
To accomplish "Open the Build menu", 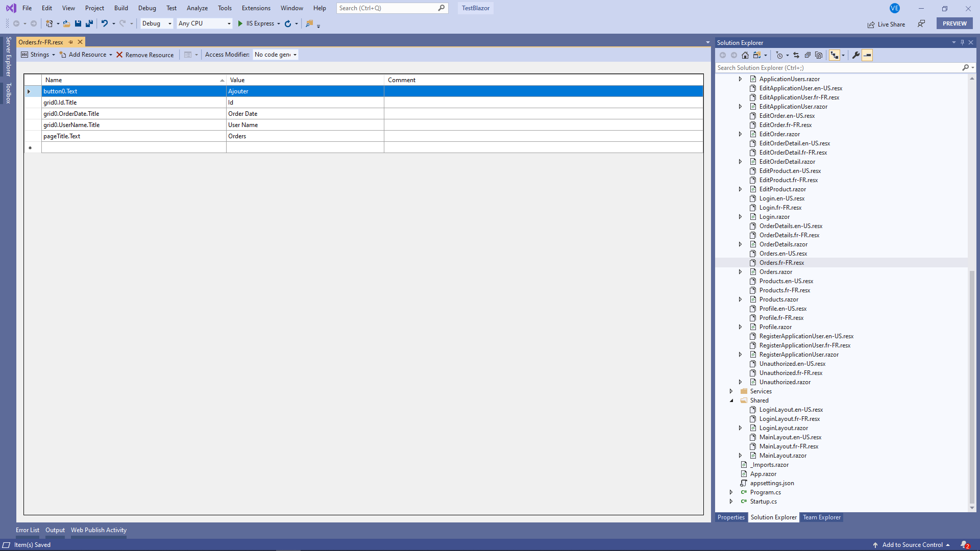I will click(121, 8).
